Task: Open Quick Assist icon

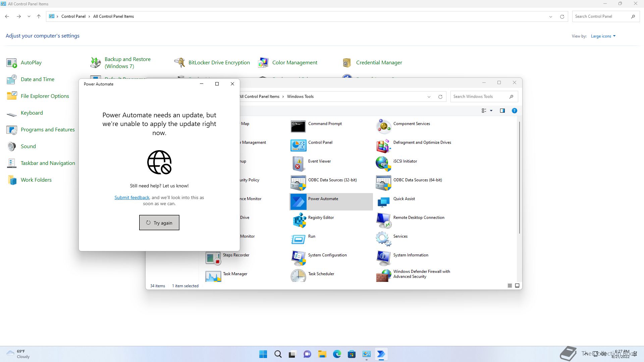Action: (x=383, y=201)
